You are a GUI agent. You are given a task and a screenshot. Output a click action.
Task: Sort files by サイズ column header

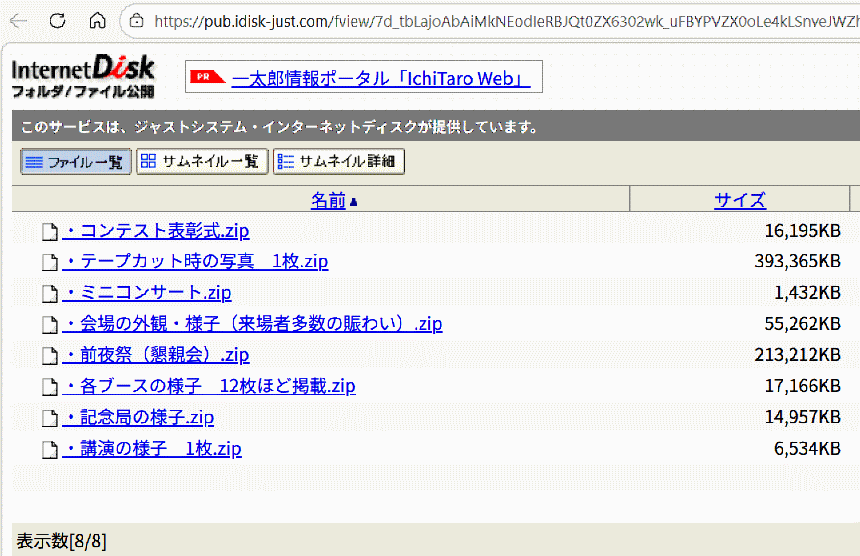(739, 201)
